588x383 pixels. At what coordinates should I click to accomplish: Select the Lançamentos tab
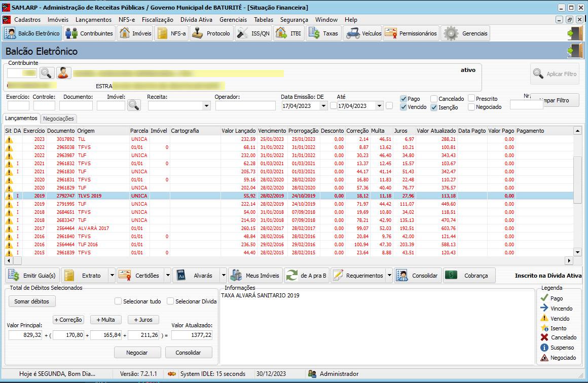click(x=21, y=118)
